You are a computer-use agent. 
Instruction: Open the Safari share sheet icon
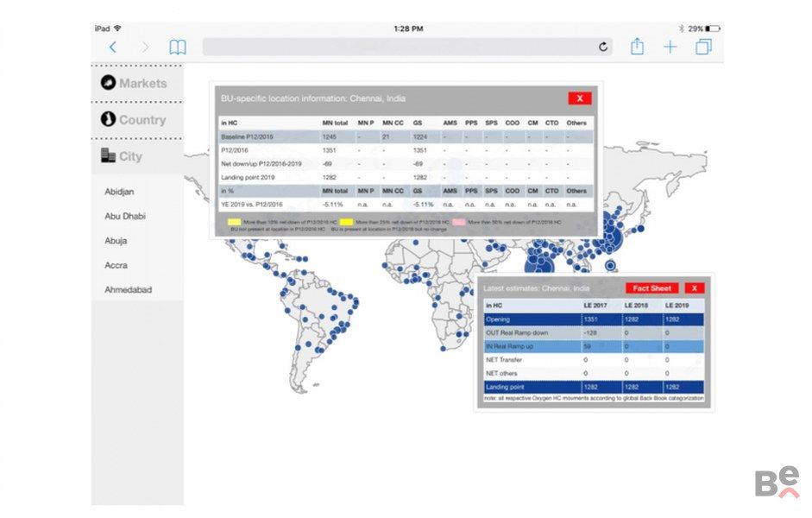(x=637, y=47)
